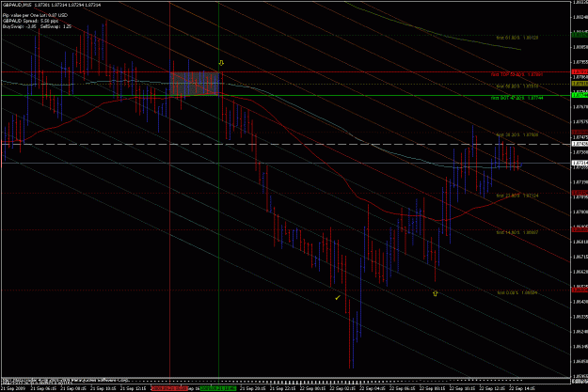This screenshot has height=392, width=588.
Task: Click the '21 Sep 10:15' time axis label
Action: tap(103, 388)
